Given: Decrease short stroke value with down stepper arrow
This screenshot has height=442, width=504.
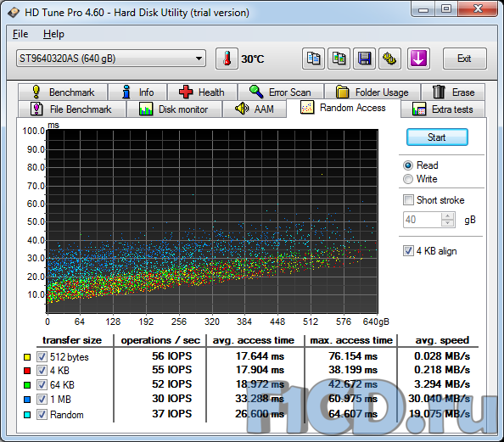Looking at the screenshot, I should (448, 223).
